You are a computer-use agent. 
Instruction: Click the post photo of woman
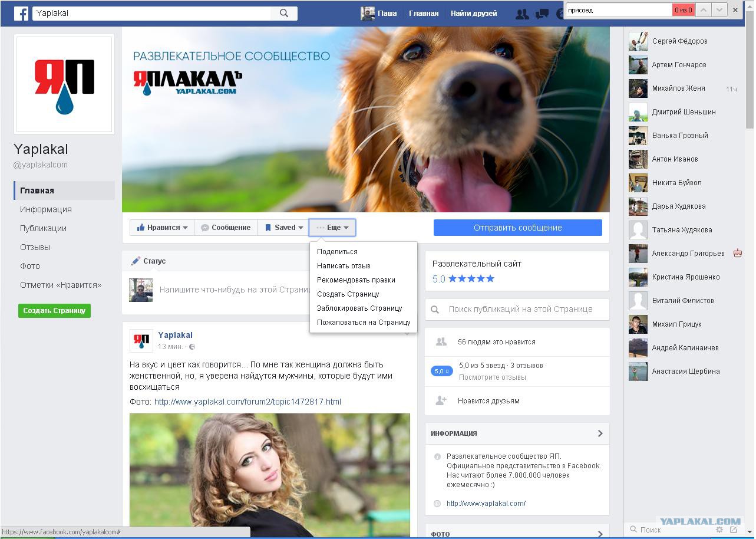[x=270, y=475]
